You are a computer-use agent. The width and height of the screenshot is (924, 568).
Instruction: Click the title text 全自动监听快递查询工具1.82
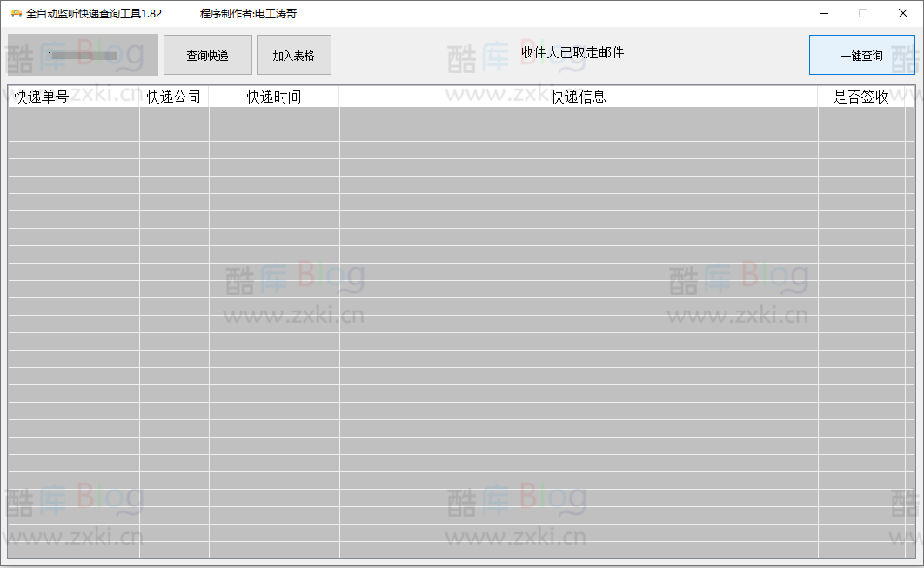click(x=91, y=13)
